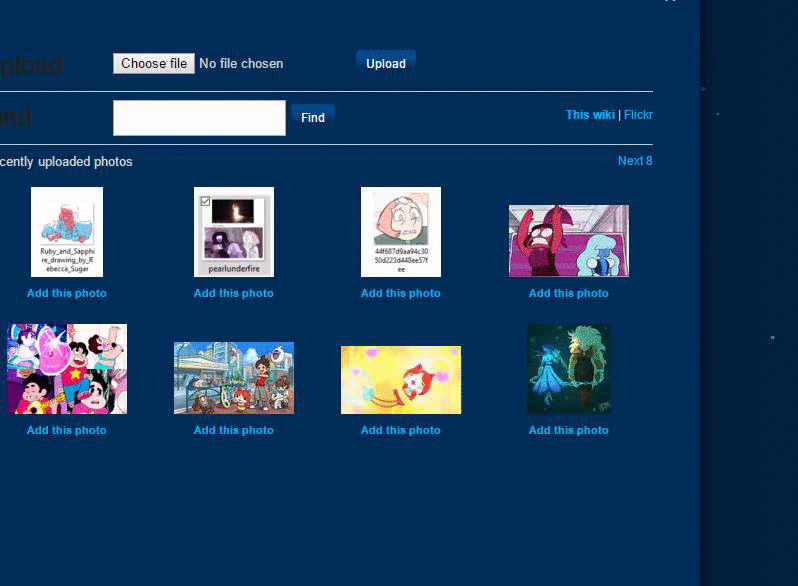Viewport: 798px width, 586px height.
Task: Select the Pearl face thumbnail 44f687d9
Action: [401, 232]
